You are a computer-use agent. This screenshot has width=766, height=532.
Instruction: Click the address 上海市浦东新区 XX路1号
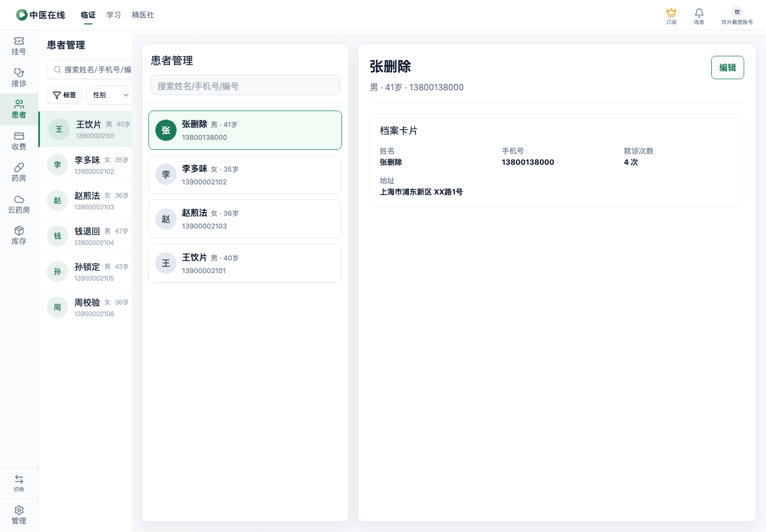pyautogui.click(x=421, y=192)
